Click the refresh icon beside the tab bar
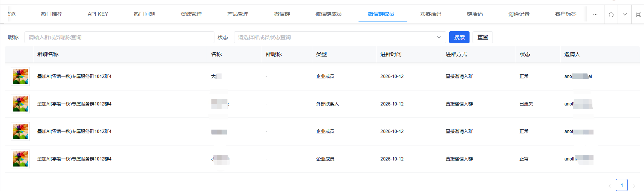644x191 pixels. (x=611, y=14)
